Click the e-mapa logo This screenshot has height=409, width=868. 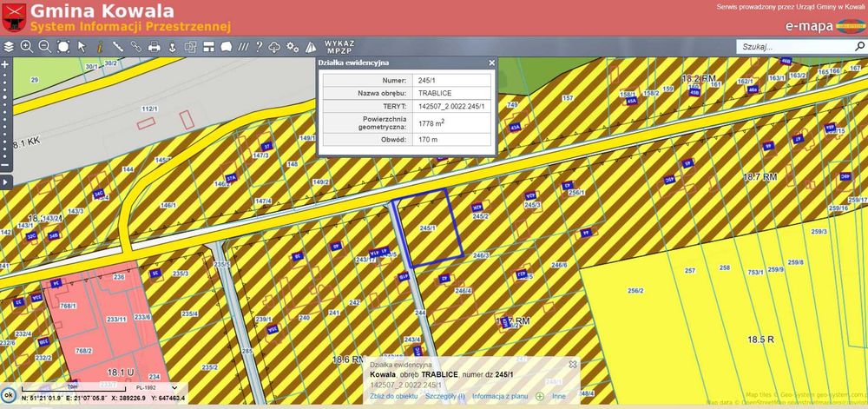tap(825, 26)
